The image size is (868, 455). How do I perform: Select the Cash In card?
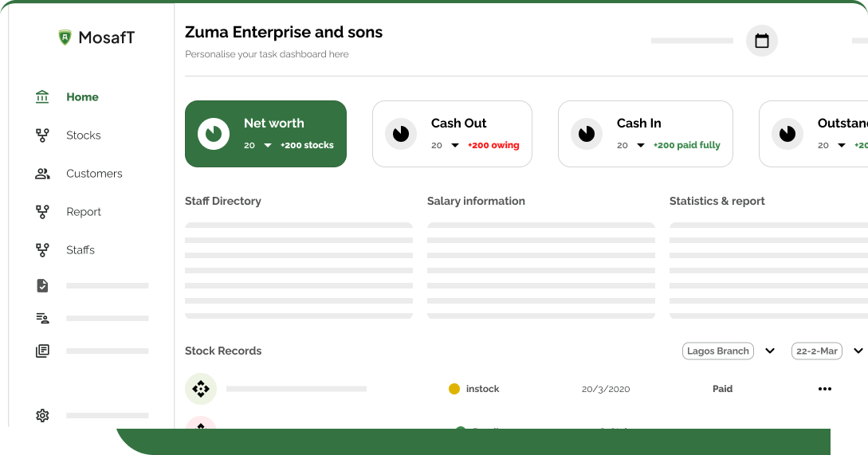[646, 133]
